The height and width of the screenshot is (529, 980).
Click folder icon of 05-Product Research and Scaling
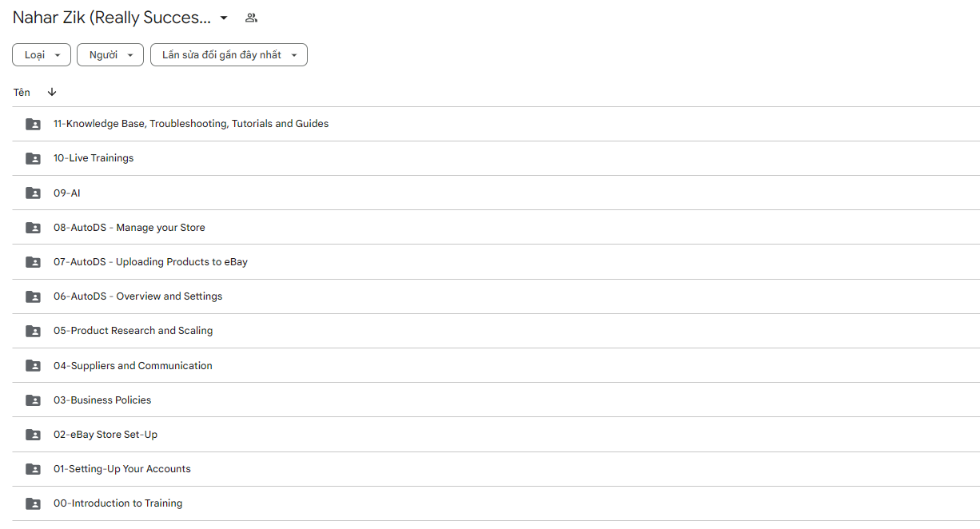click(33, 331)
